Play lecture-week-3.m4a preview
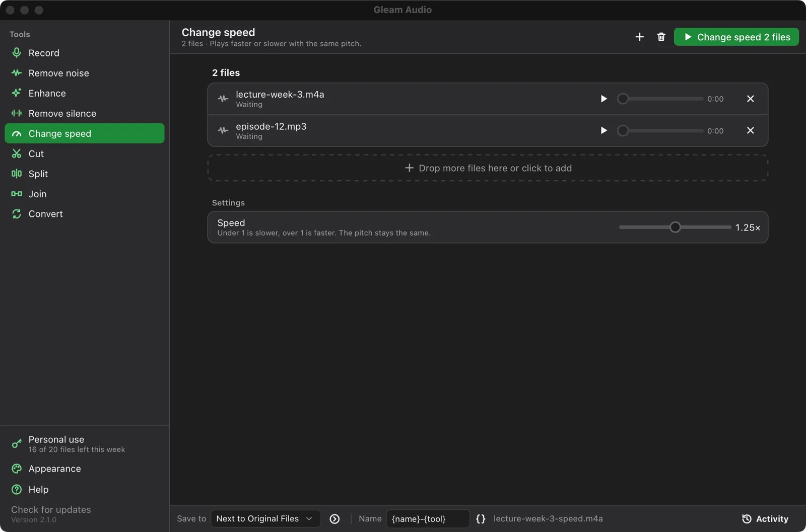 603,99
